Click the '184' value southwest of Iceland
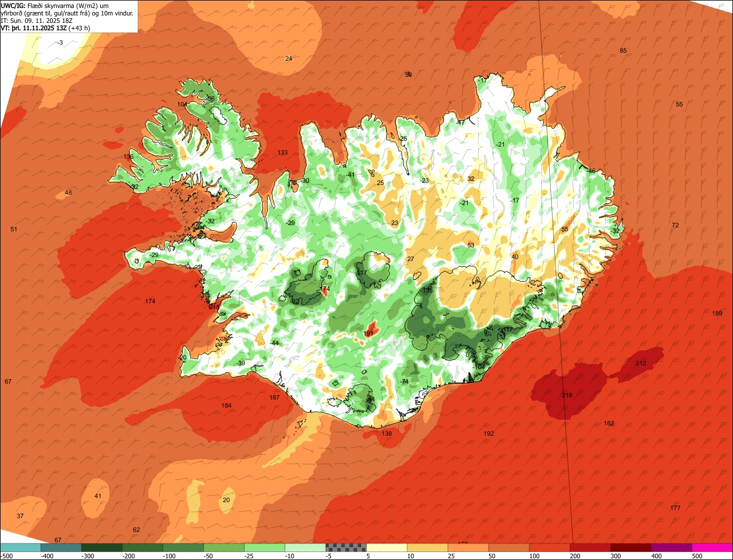The width and height of the screenshot is (733, 560). coord(227,405)
